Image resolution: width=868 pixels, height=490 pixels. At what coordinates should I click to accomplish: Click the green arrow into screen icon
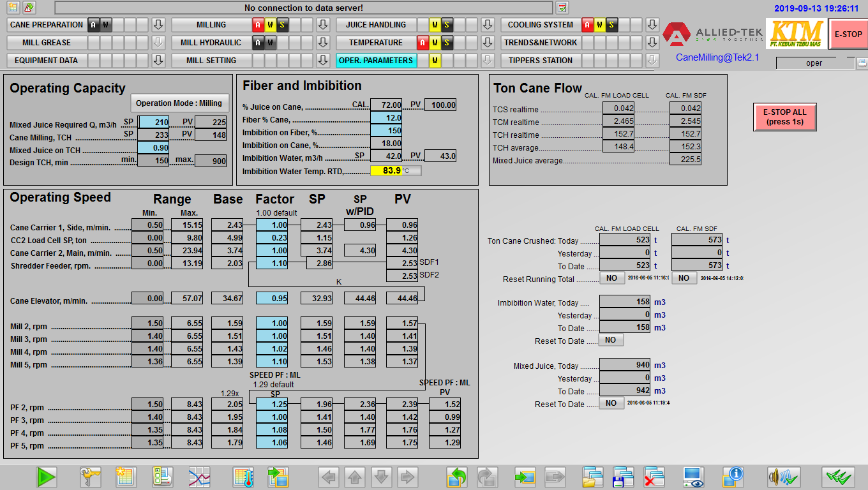pos(525,477)
